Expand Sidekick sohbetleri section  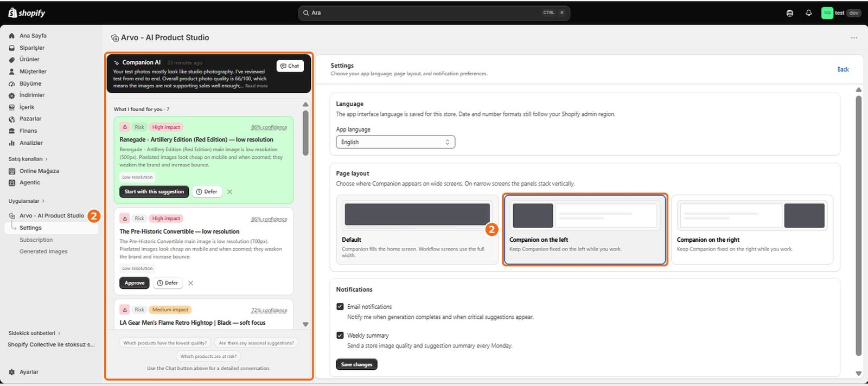34,333
